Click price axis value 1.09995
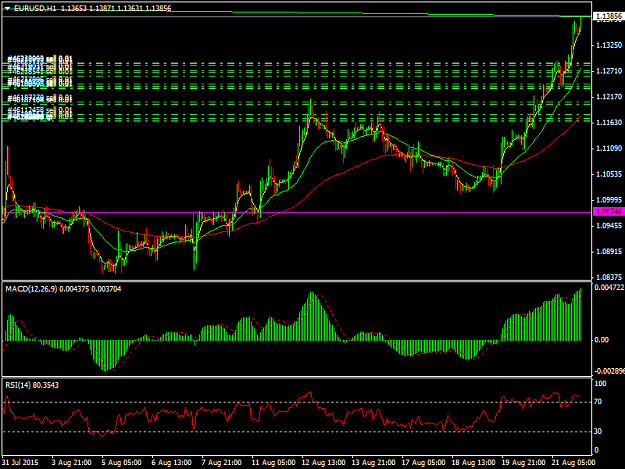625x469 pixels. pos(608,200)
